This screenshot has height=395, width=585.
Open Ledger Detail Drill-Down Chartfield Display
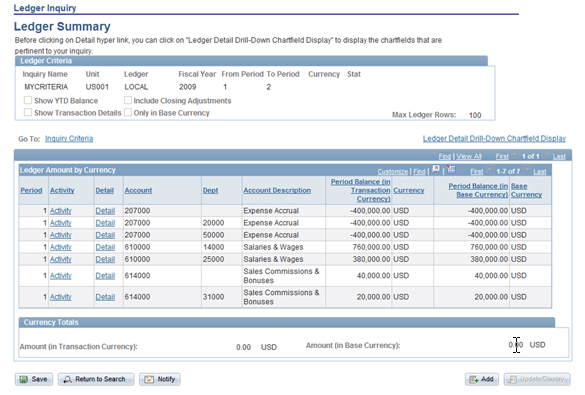coord(494,138)
